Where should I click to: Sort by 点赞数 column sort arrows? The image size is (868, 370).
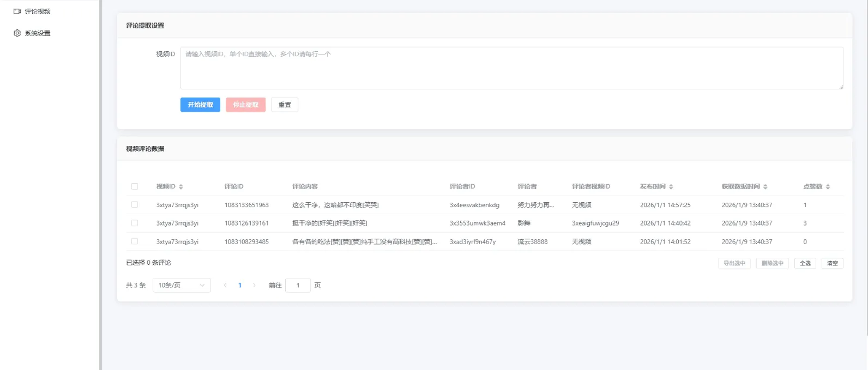(828, 187)
